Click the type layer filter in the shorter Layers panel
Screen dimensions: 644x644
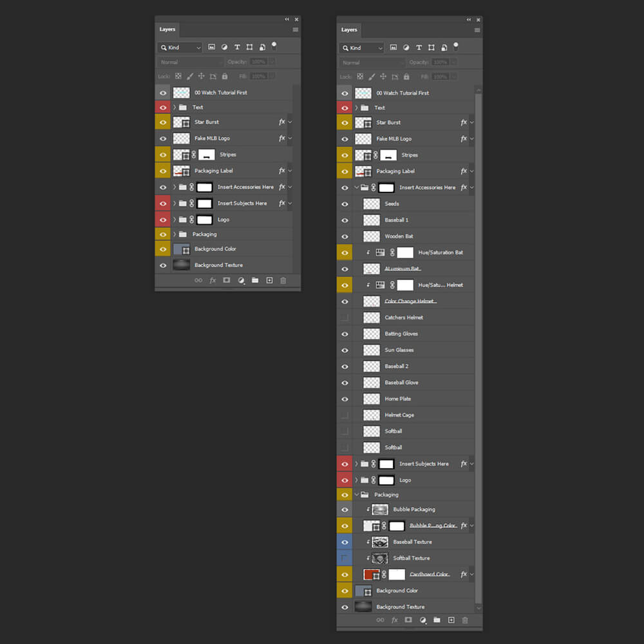[x=237, y=47]
